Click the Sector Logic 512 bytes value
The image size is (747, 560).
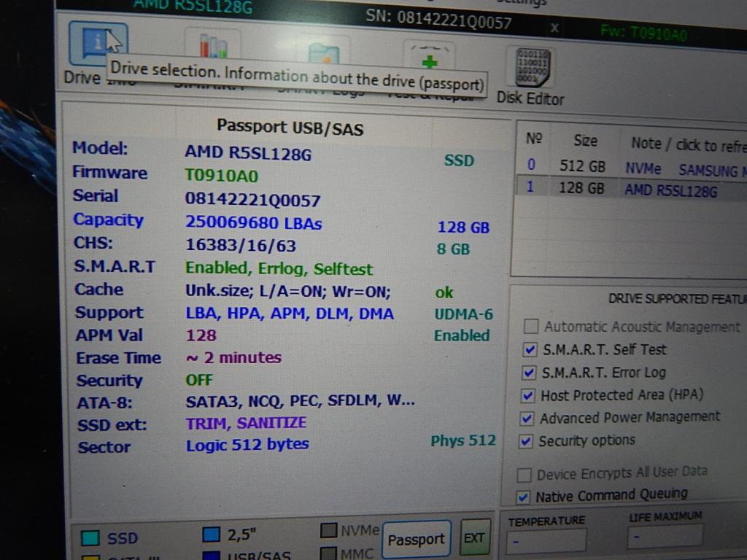pyautogui.click(x=247, y=445)
